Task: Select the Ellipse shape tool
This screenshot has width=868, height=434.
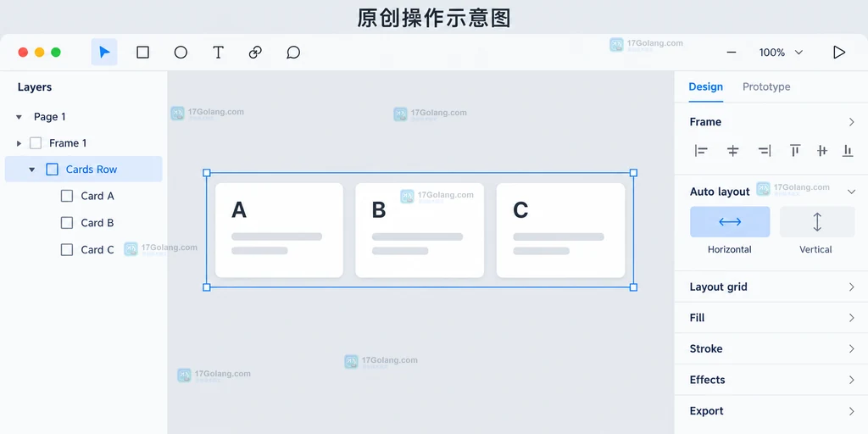Action: tap(181, 52)
